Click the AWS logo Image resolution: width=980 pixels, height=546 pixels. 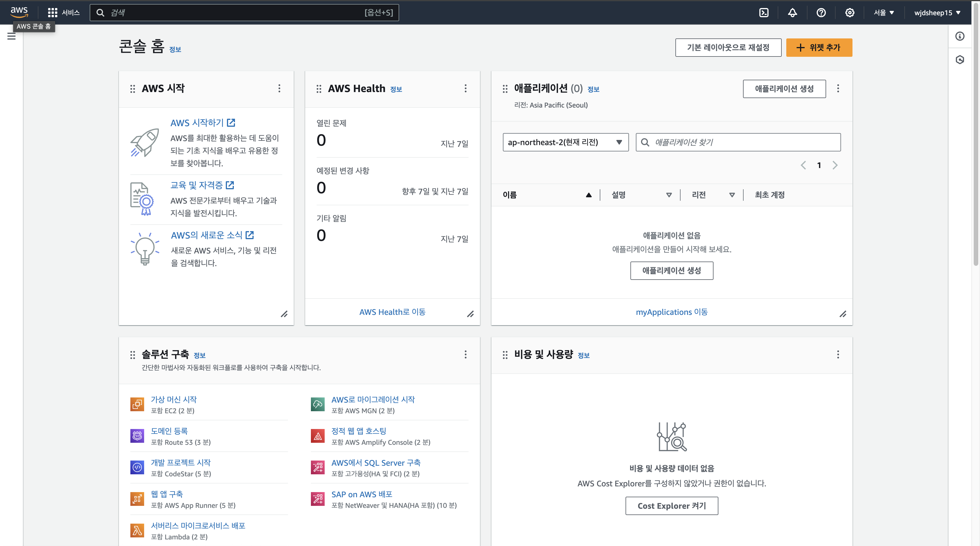click(x=19, y=12)
